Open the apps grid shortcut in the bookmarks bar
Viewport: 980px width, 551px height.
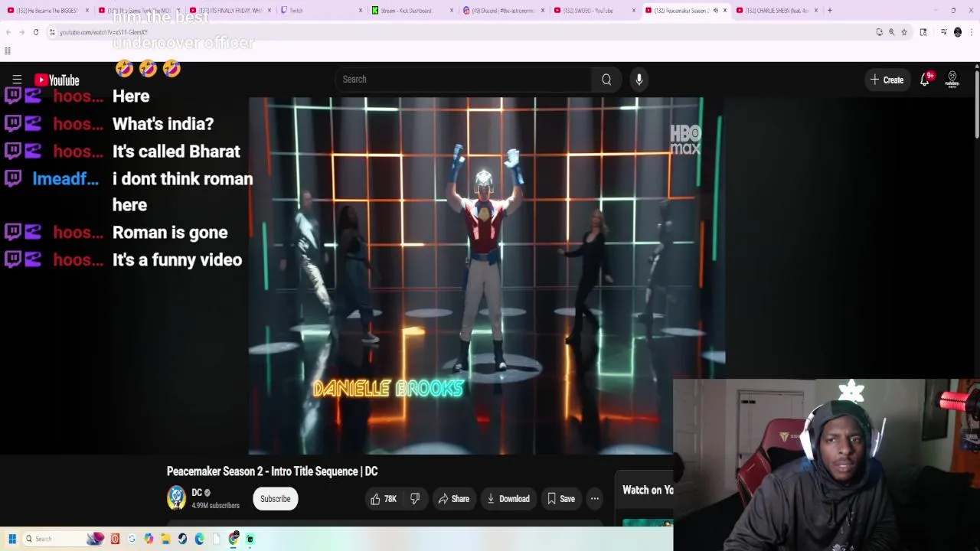coord(8,51)
